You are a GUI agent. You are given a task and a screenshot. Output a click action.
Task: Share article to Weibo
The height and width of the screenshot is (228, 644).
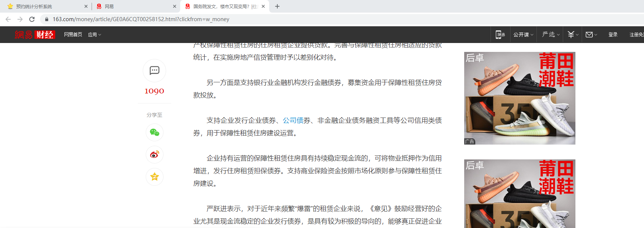tap(154, 155)
